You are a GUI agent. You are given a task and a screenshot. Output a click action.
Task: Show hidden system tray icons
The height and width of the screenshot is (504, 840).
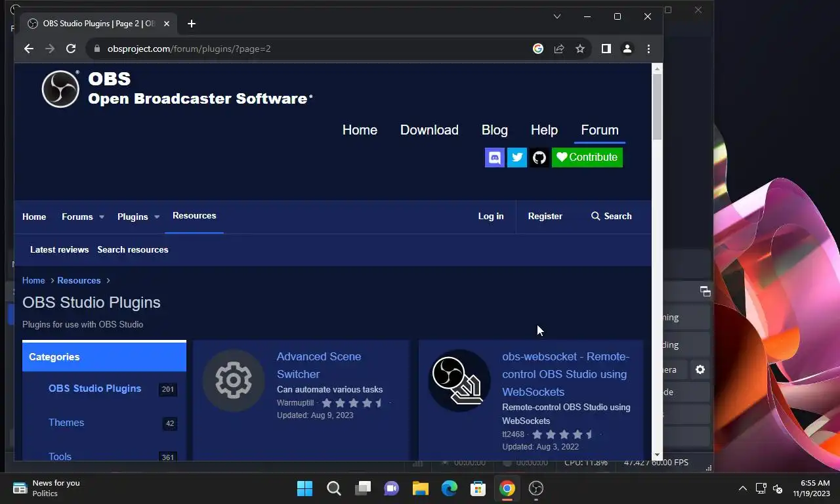click(743, 488)
